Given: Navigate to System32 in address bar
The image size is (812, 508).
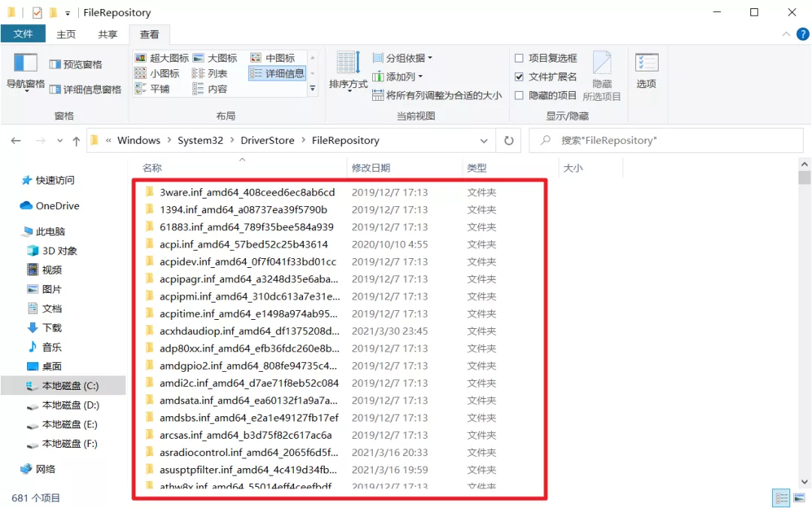Looking at the screenshot, I should (x=201, y=141).
